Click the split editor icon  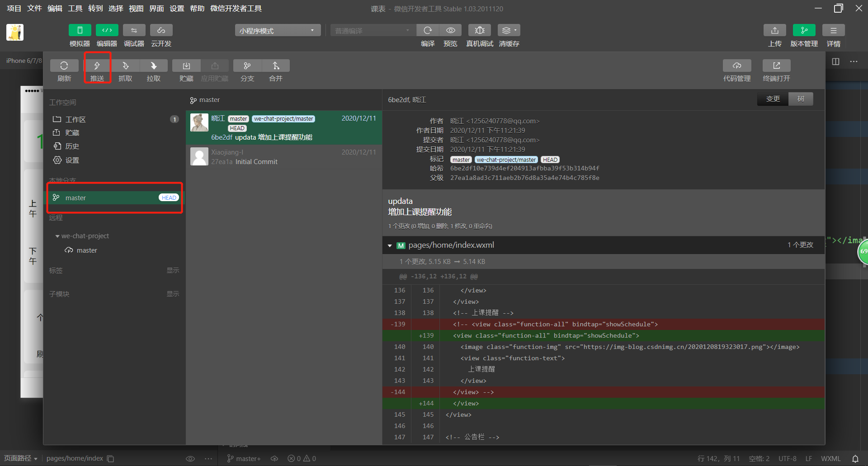(x=835, y=61)
